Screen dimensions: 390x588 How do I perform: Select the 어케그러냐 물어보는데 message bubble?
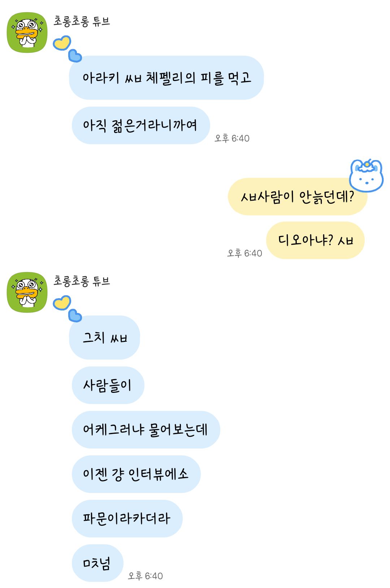pyautogui.click(x=146, y=430)
